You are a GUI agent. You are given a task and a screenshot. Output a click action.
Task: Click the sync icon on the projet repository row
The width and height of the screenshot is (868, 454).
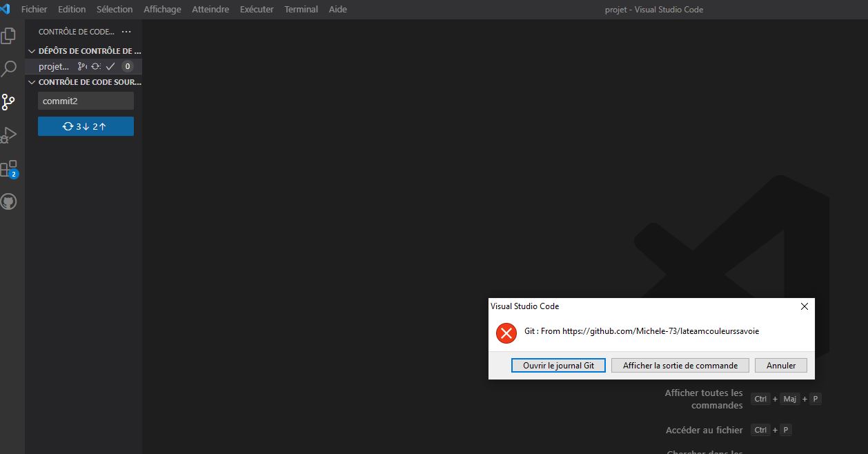[96, 66]
